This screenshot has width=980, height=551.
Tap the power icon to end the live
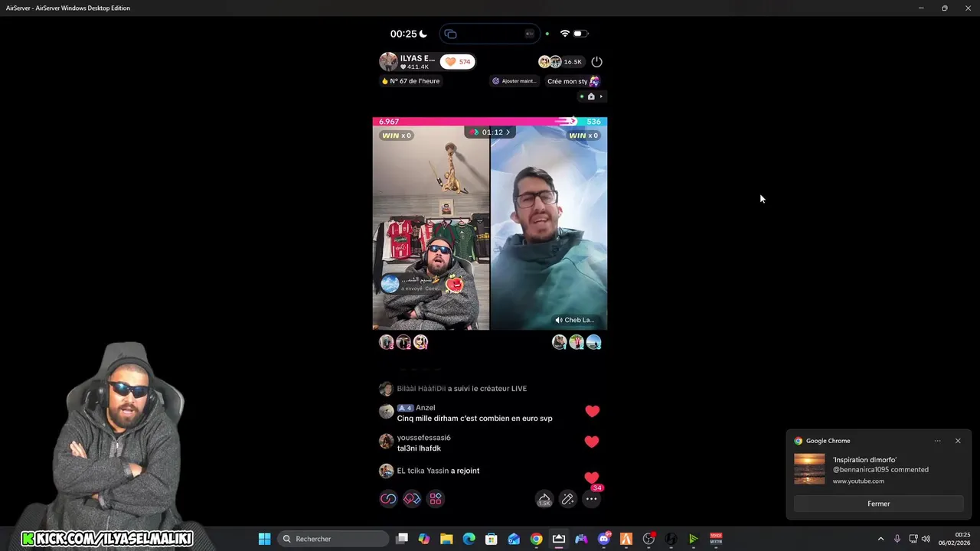pos(597,61)
